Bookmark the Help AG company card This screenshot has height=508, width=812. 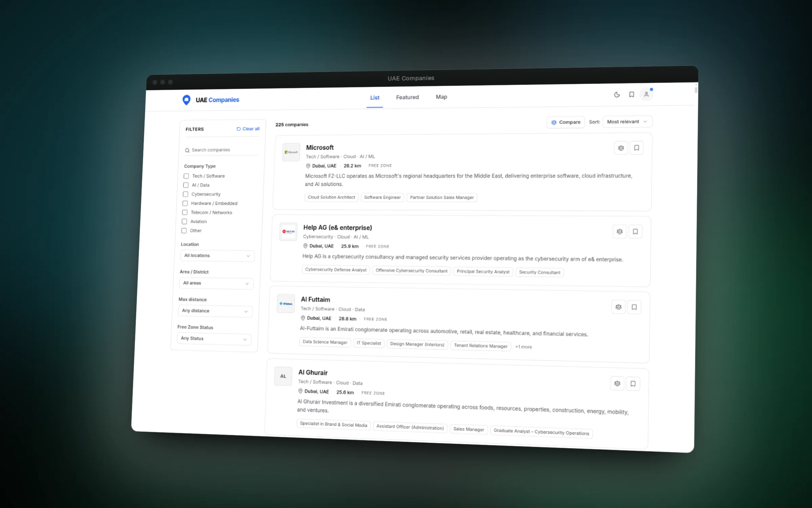[635, 232]
